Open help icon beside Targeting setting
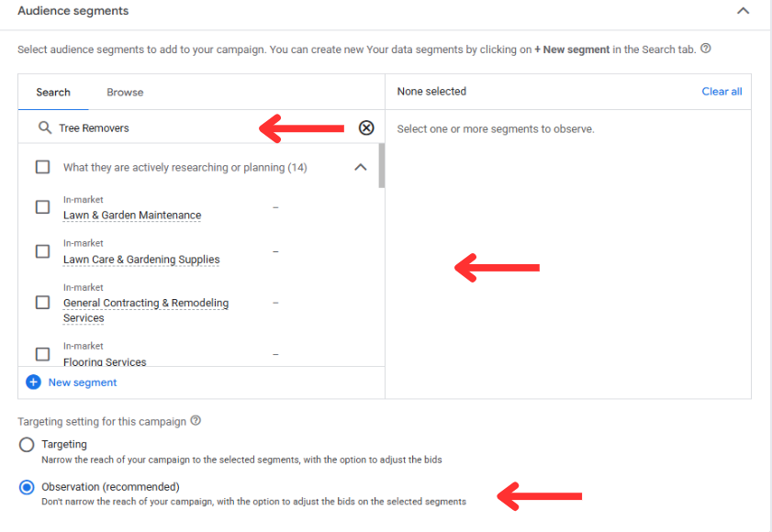 coord(195,421)
